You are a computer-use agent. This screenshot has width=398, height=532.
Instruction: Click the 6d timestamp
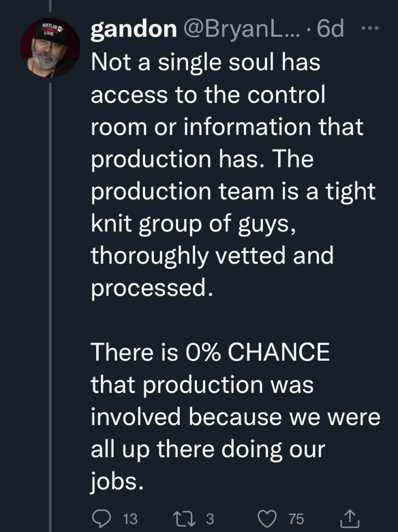pos(331,31)
